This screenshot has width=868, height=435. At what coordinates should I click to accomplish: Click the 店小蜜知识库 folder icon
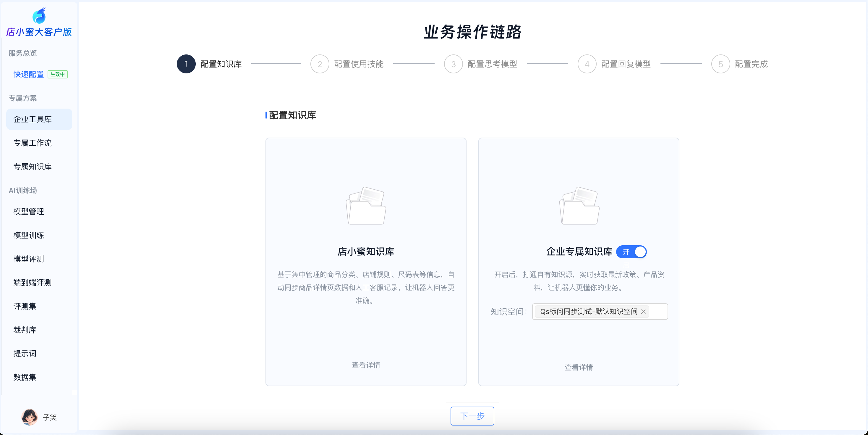366,206
